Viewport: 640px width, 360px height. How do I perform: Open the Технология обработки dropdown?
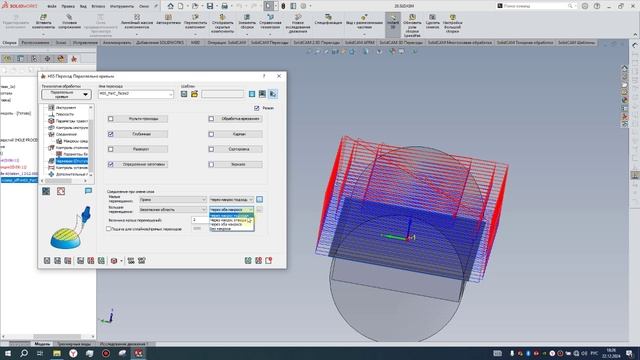pos(66,94)
